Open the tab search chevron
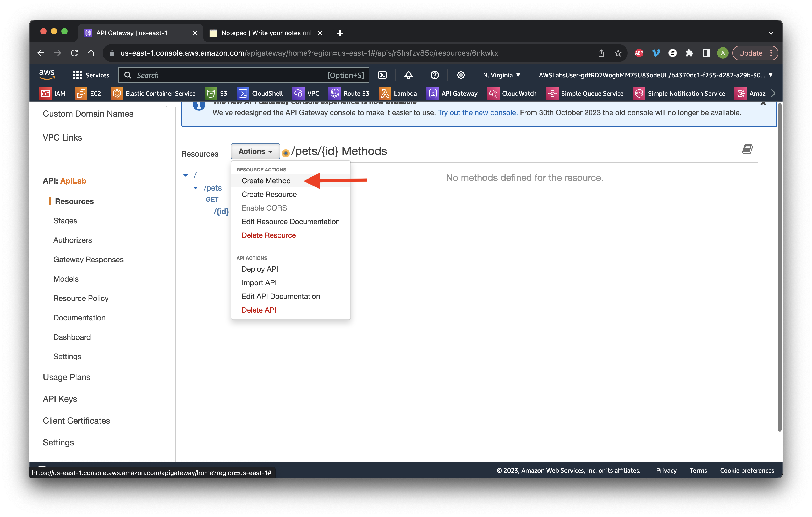 click(771, 33)
